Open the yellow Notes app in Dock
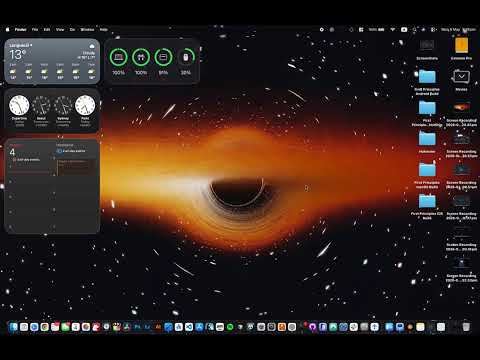480x360 pixels. pos(420,327)
